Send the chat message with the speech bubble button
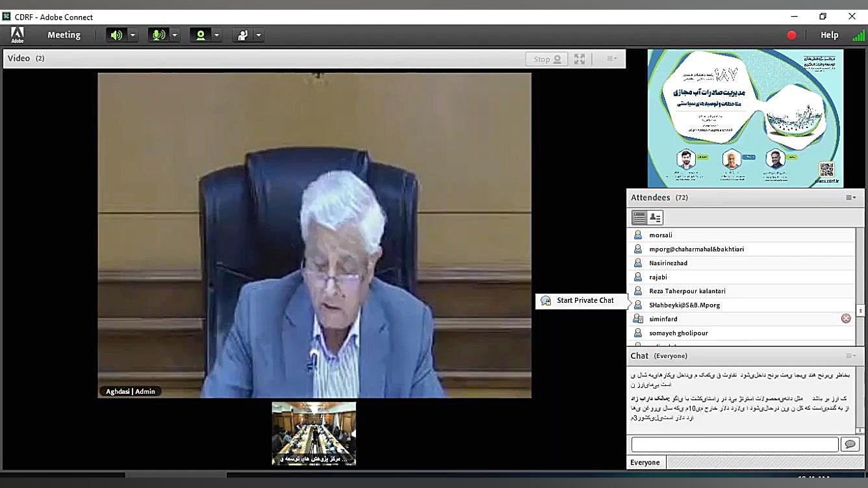 coord(849,444)
